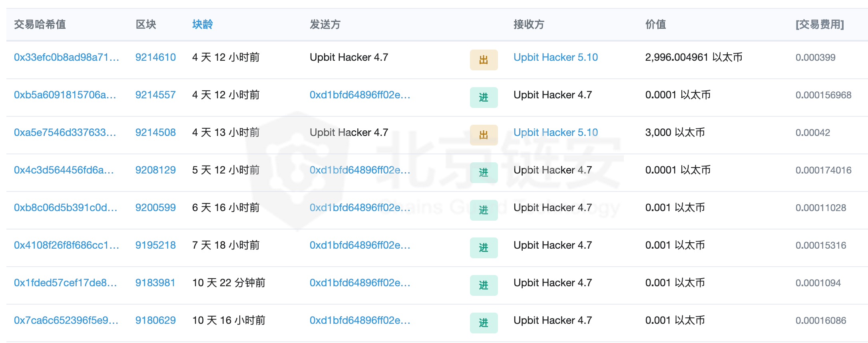Select fee 0.000174016
Image resolution: width=868 pixels, height=343 pixels.
tap(823, 170)
